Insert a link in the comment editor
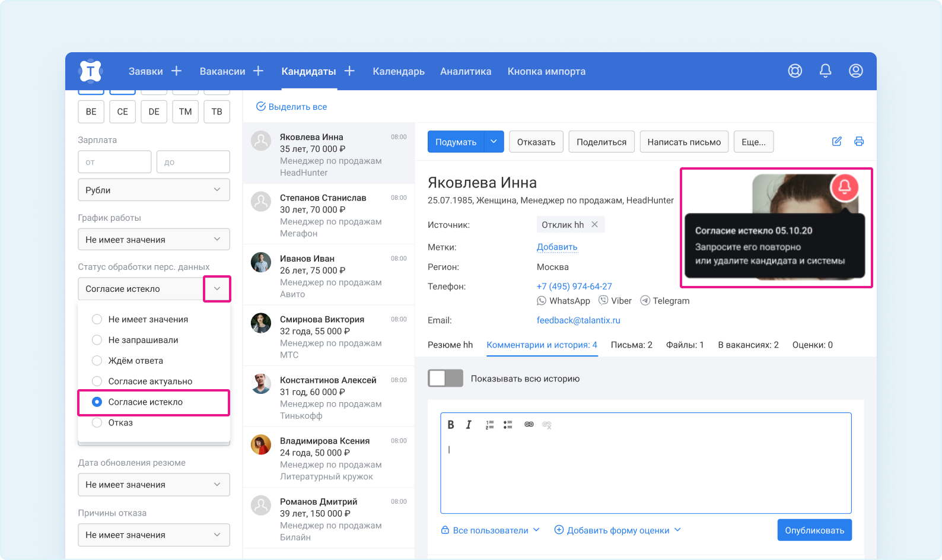 pyautogui.click(x=529, y=425)
